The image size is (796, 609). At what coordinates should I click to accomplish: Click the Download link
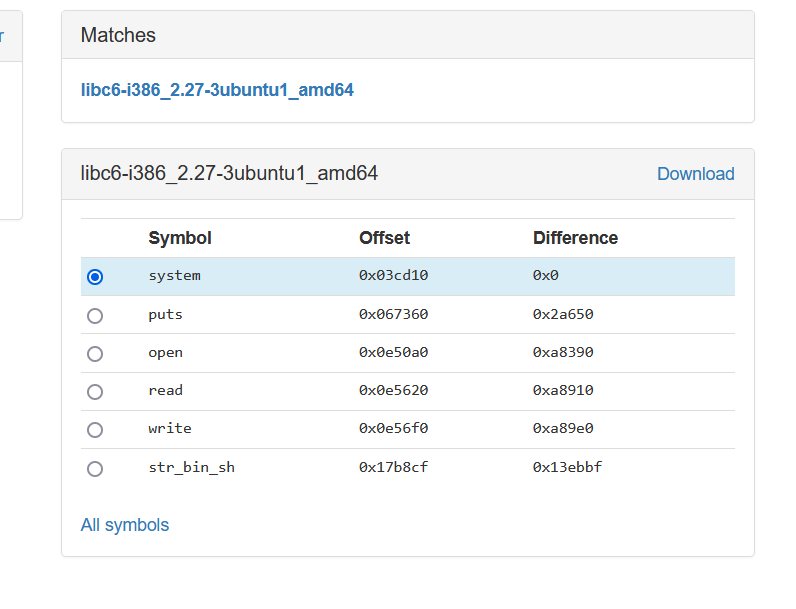695,174
